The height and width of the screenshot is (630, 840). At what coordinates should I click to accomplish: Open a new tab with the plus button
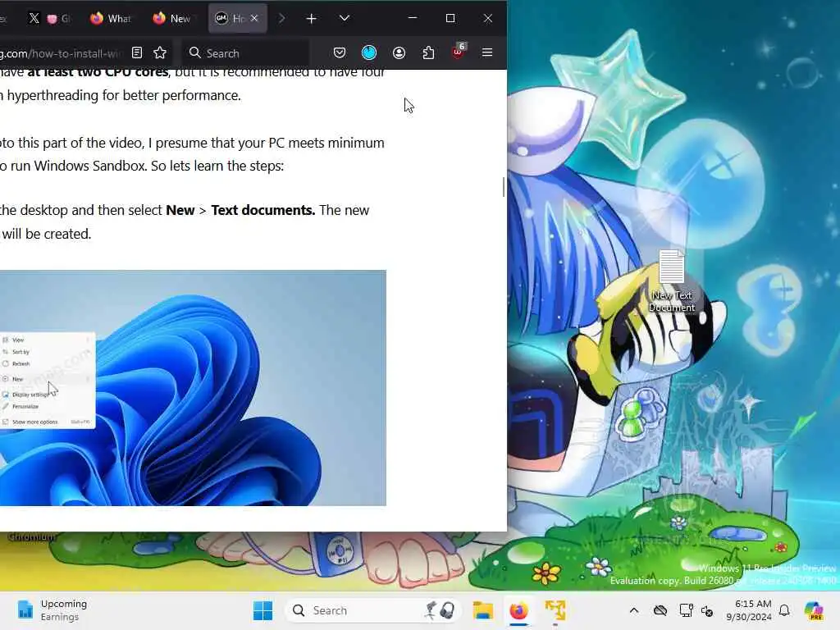click(x=311, y=19)
